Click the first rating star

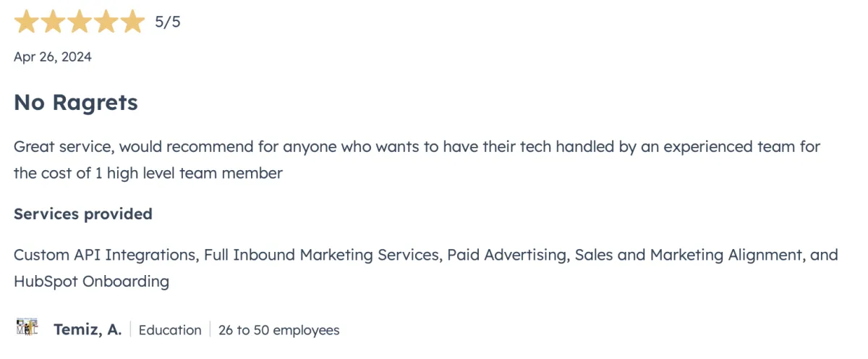(27, 22)
